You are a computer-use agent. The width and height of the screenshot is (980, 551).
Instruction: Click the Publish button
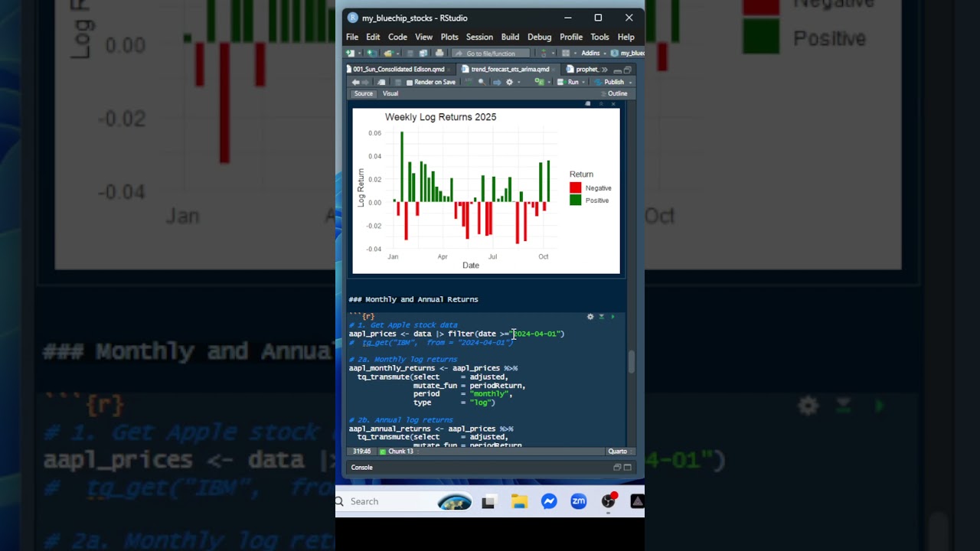(x=609, y=83)
